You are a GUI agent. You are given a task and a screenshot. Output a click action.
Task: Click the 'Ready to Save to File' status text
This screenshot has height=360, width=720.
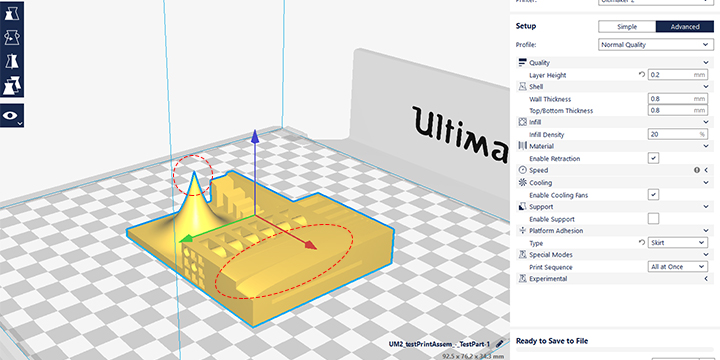(x=552, y=341)
